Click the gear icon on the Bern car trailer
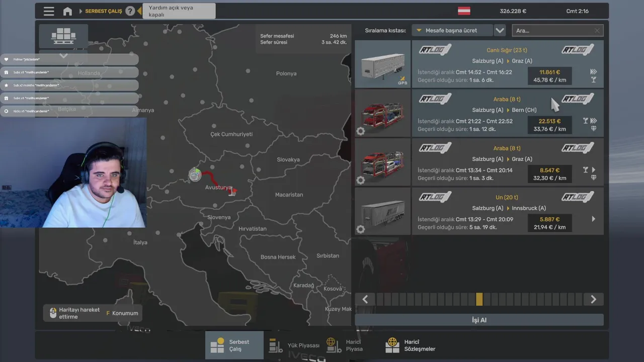The width and height of the screenshot is (644, 362). coord(361,131)
